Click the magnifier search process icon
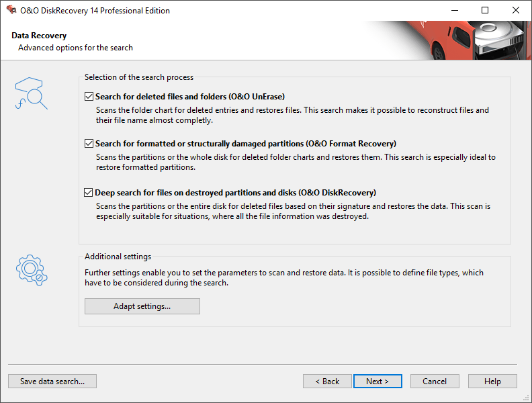The width and height of the screenshot is (532, 403). pos(32,94)
